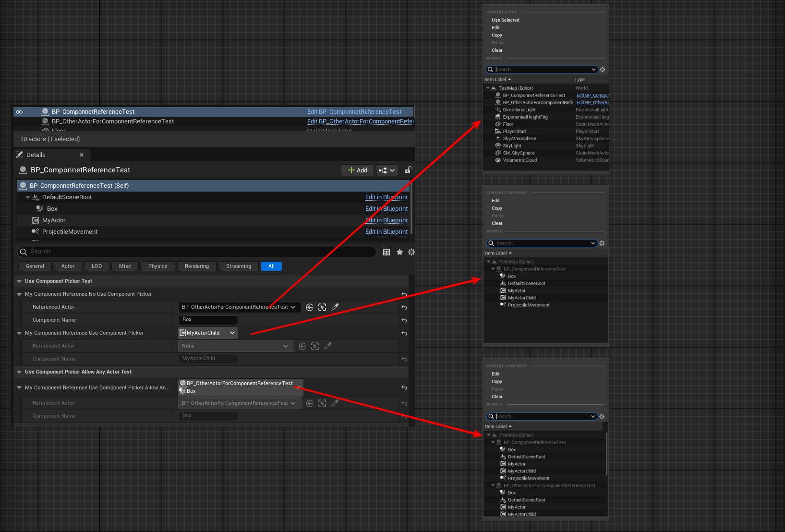The height and width of the screenshot is (532, 785).
Task: Open the gear in the Current Component browser
Action: tap(601, 243)
